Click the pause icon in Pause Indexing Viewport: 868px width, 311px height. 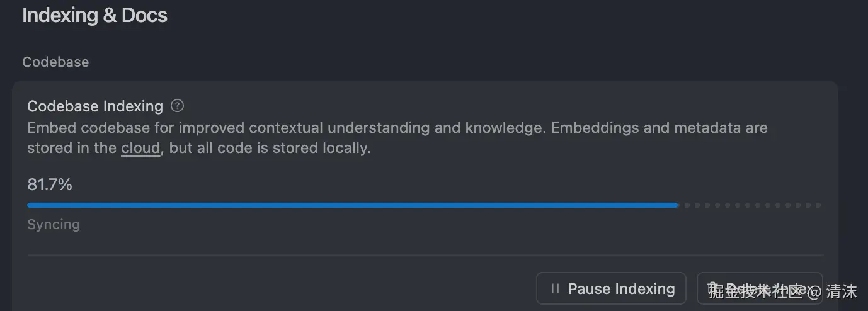[555, 289]
